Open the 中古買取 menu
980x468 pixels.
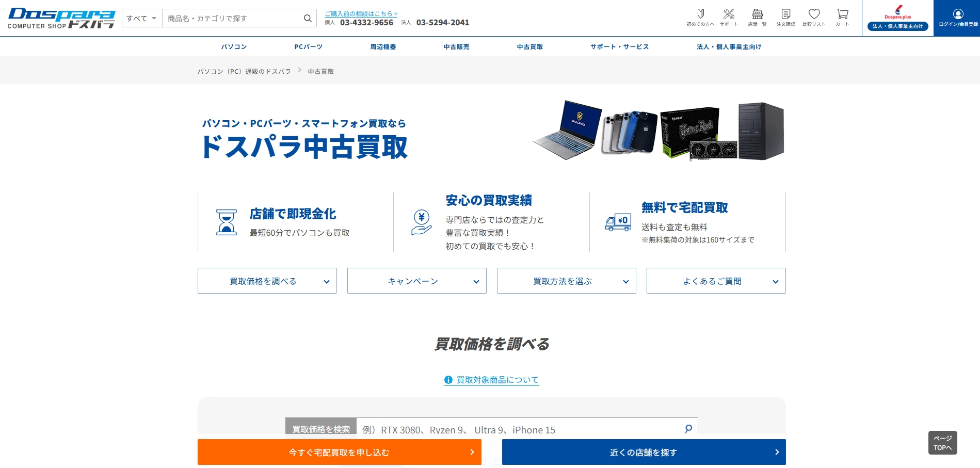pos(530,46)
